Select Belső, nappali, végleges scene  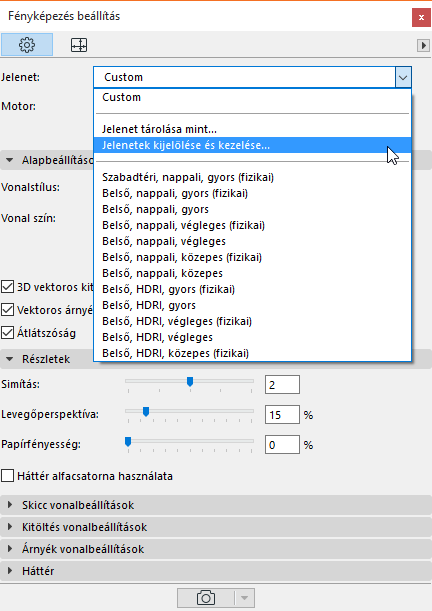point(252,241)
